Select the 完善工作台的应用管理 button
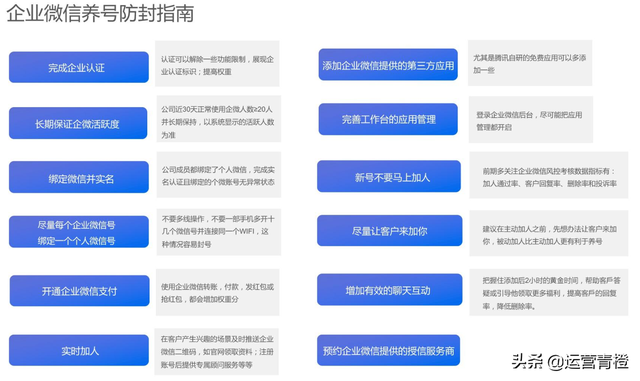Screen dimensions: 640x381 pyautogui.click(x=388, y=119)
